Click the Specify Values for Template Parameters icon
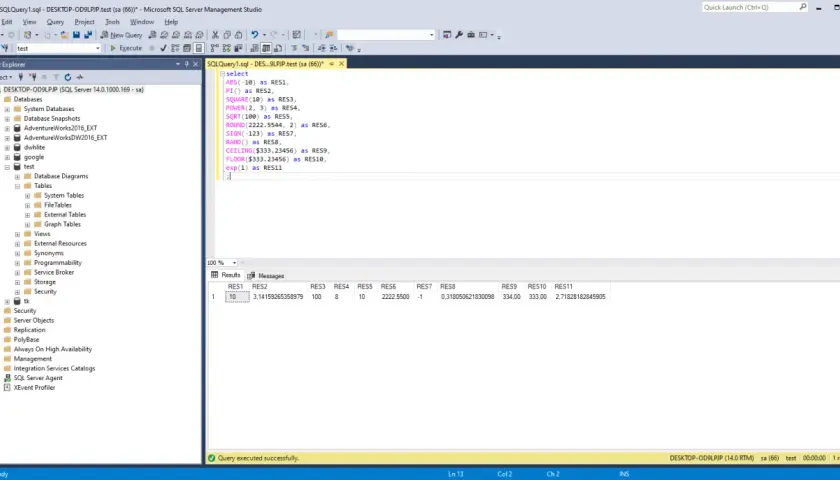Viewport: 840px width, 480px height. pyautogui.click(x=350, y=48)
